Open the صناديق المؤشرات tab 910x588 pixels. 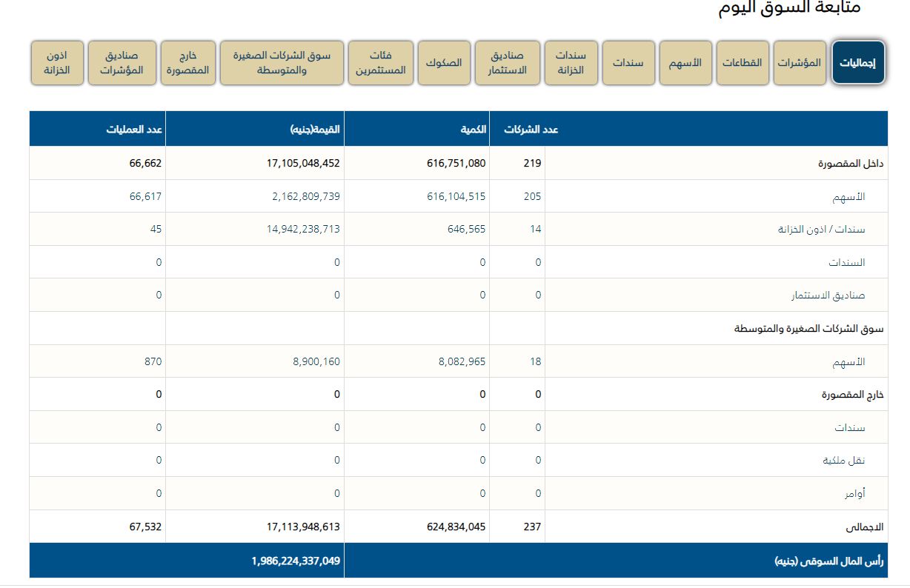(x=122, y=63)
